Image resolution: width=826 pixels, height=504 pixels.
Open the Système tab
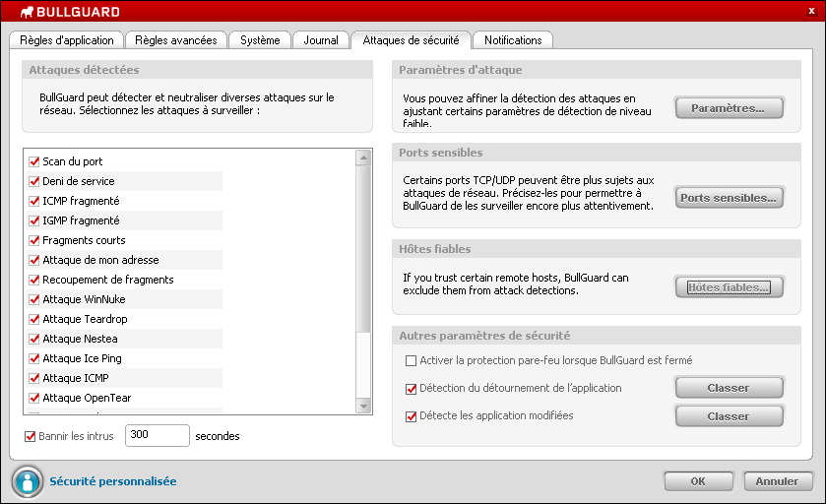[x=260, y=40]
